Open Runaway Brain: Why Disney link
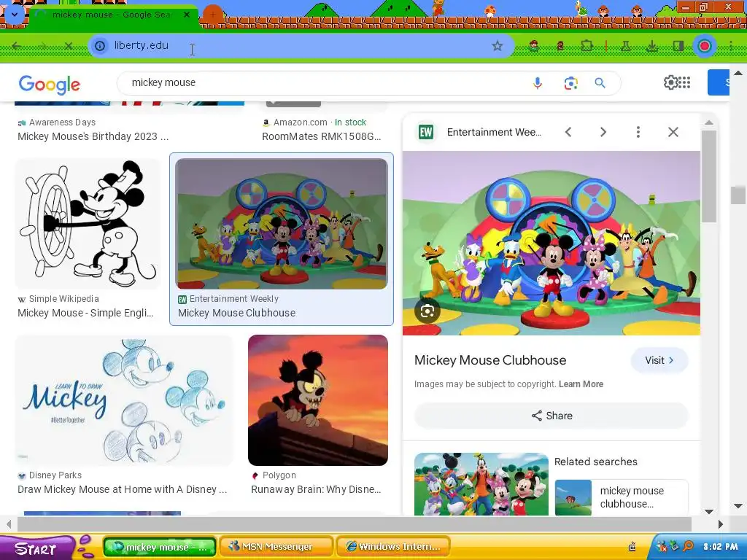The image size is (747, 560). coord(316,489)
